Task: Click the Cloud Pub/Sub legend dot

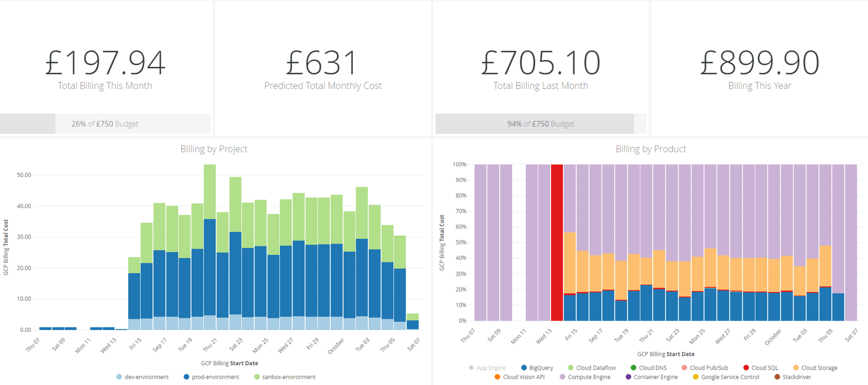Action: pos(684,367)
